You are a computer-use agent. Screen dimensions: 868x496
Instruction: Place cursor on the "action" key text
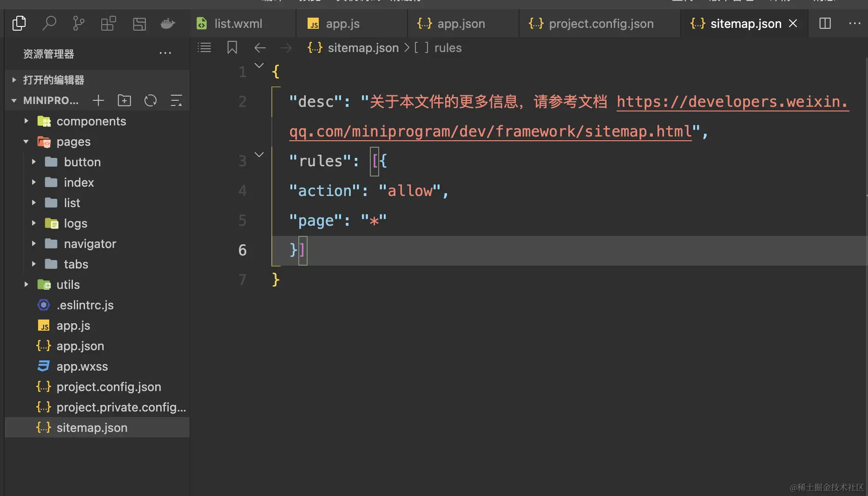(x=325, y=190)
